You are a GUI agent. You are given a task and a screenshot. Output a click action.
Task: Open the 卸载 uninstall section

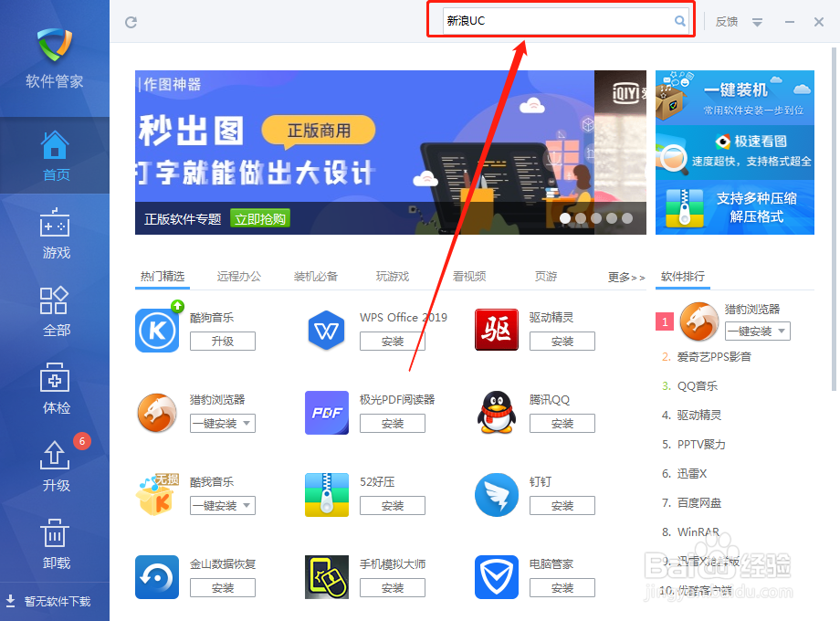pyautogui.click(x=55, y=543)
